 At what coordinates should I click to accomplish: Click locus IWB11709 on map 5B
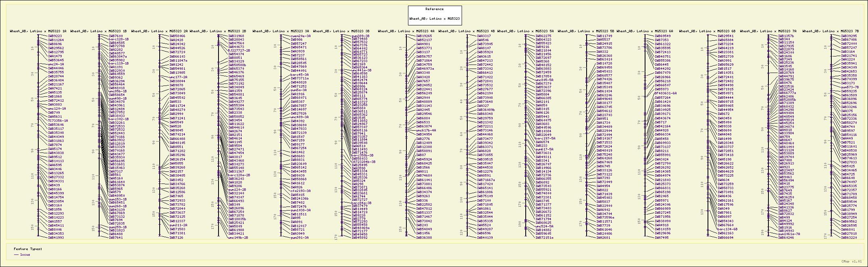[604, 36]
